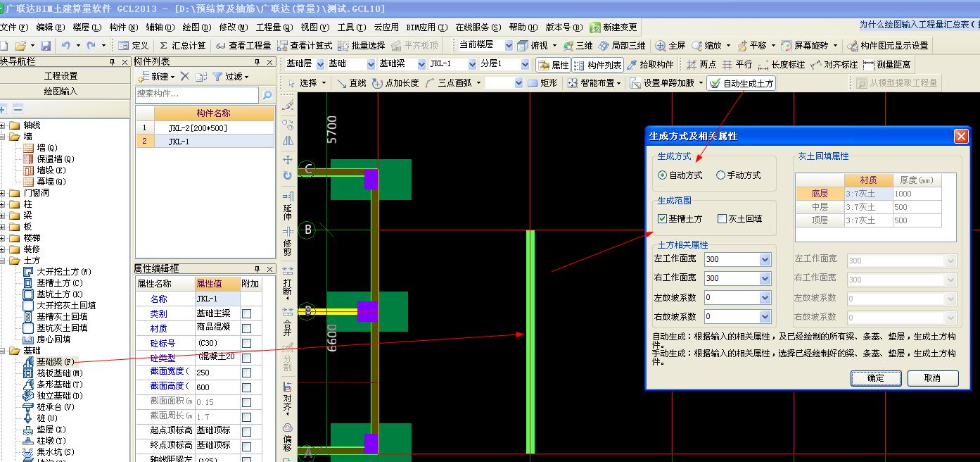
Task: Select 对齐标注 aligned dimension tool
Action: (834, 65)
